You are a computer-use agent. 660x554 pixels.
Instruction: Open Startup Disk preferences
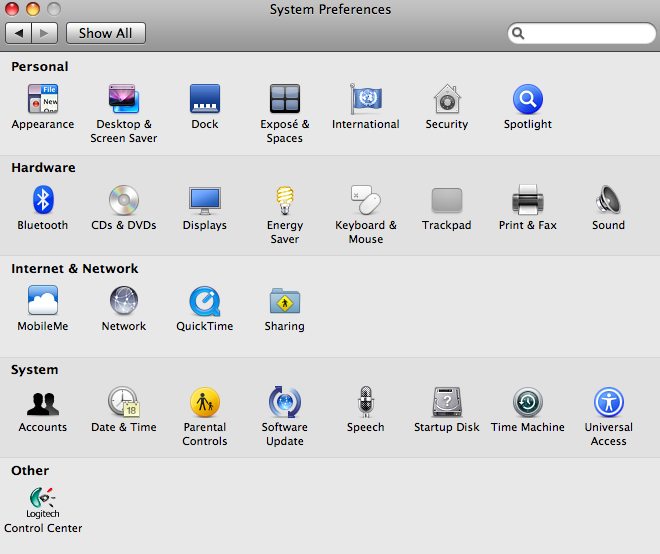(447, 402)
